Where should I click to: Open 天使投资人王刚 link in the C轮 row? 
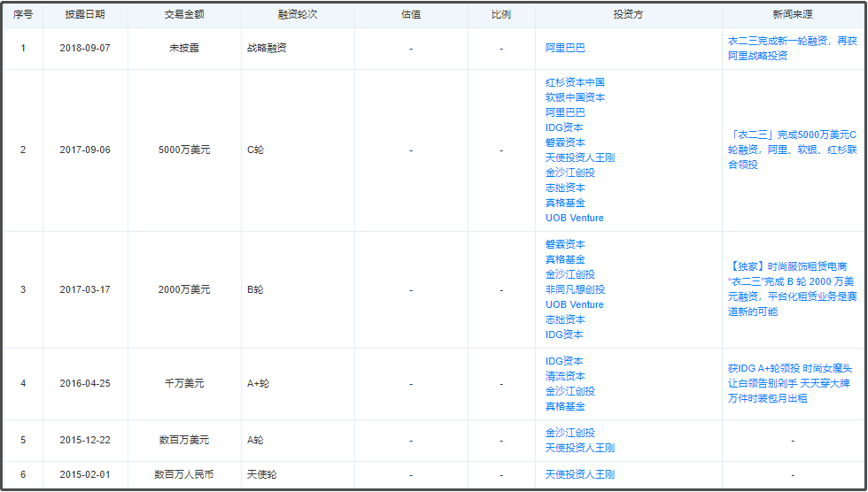click(x=579, y=158)
